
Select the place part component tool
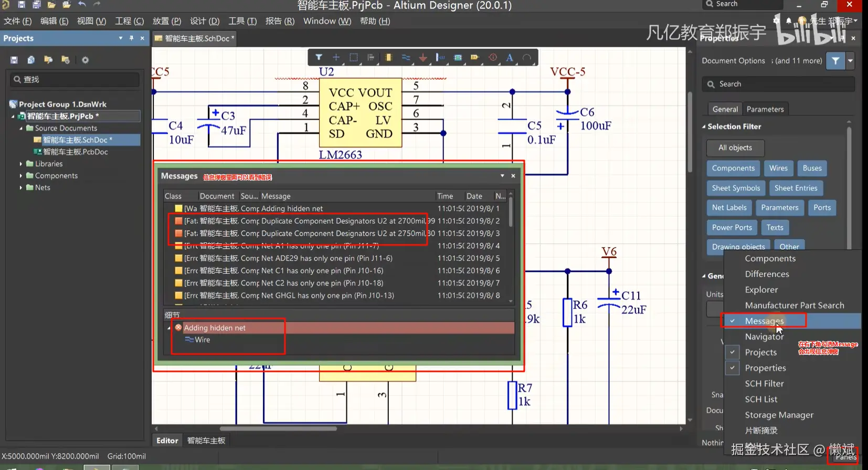tap(388, 57)
